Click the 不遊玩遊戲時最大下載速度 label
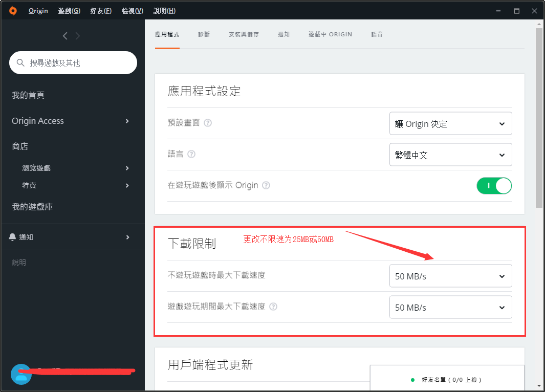Viewport: 545px width, 392px height. (x=216, y=275)
